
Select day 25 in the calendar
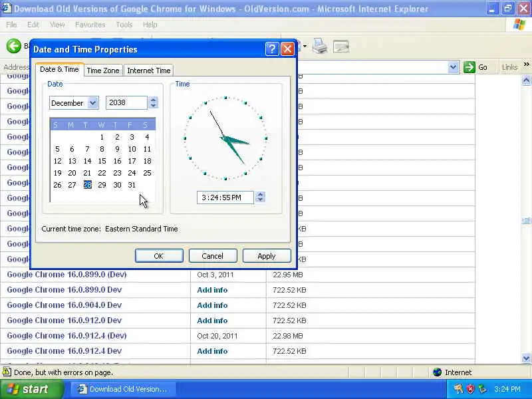(147, 173)
